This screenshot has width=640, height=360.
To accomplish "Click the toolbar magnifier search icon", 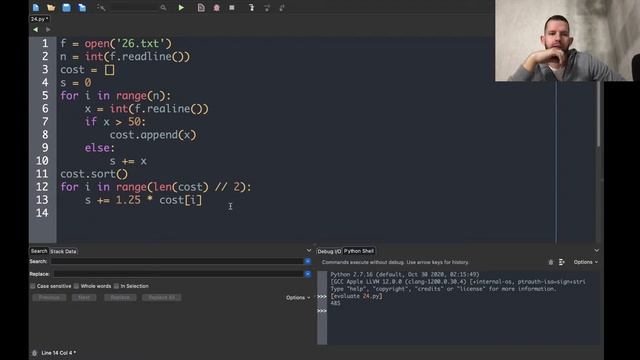I will click(x=163, y=7).
